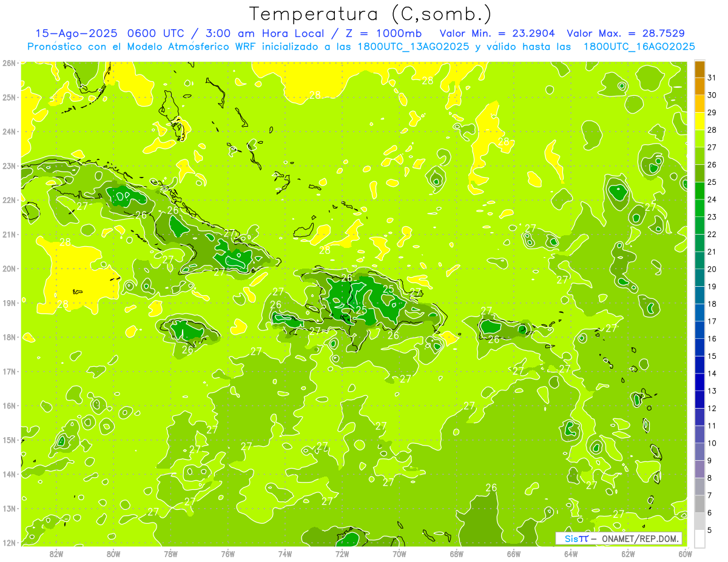Click the "ONAMET/REP.DOM." credit label
The height and width of the screenshot is (562, 728).
click(x=640, y=539)
